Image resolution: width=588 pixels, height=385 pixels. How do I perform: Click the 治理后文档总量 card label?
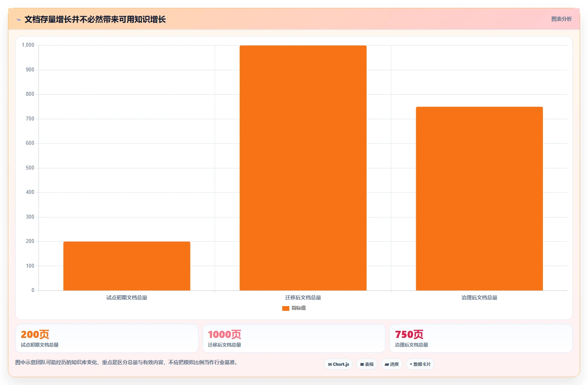pyautogui.click(x=411, y=345)
